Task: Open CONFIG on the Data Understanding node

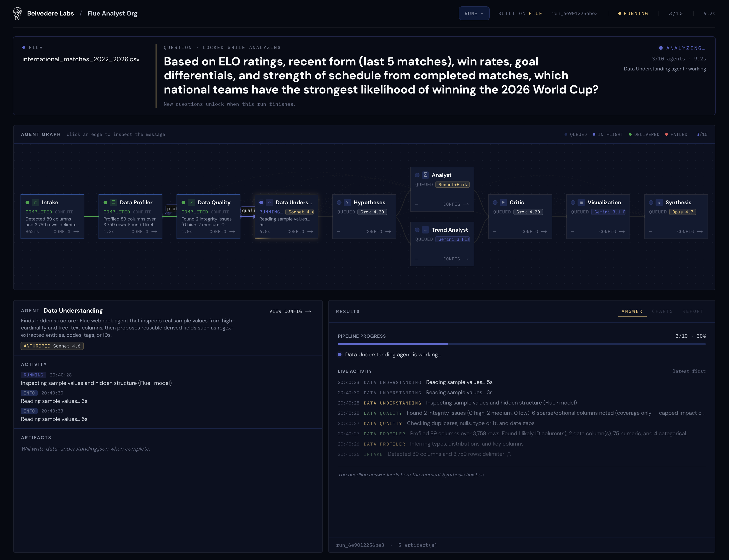Action: pos(300,232)
